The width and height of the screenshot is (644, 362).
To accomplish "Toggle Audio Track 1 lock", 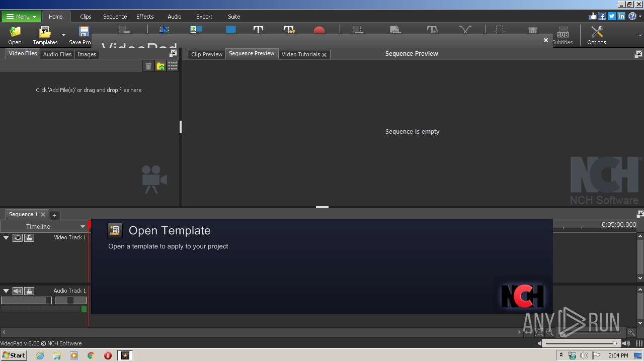I will (x=29, y=291).
